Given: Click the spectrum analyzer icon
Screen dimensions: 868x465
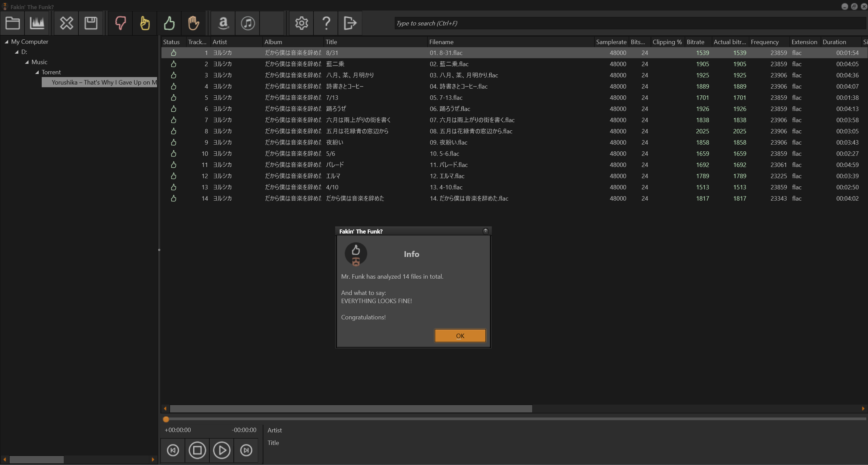Looking at the screenshot, I should [x=37, y=23].
